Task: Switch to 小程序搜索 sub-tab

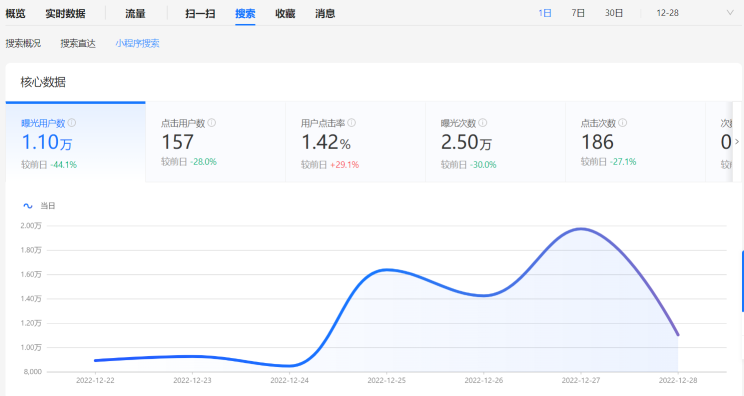Action: click(x=137, y=44)
